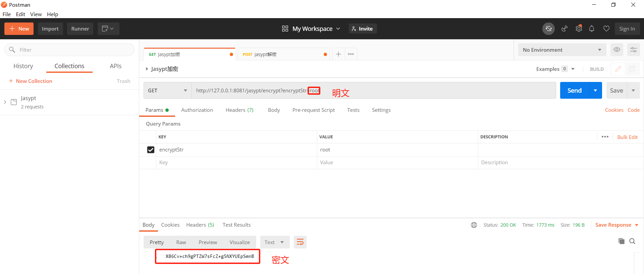Click the network globe icon beside Status
The height and width of the screenshot is (274, 644).
pos(474,225)
